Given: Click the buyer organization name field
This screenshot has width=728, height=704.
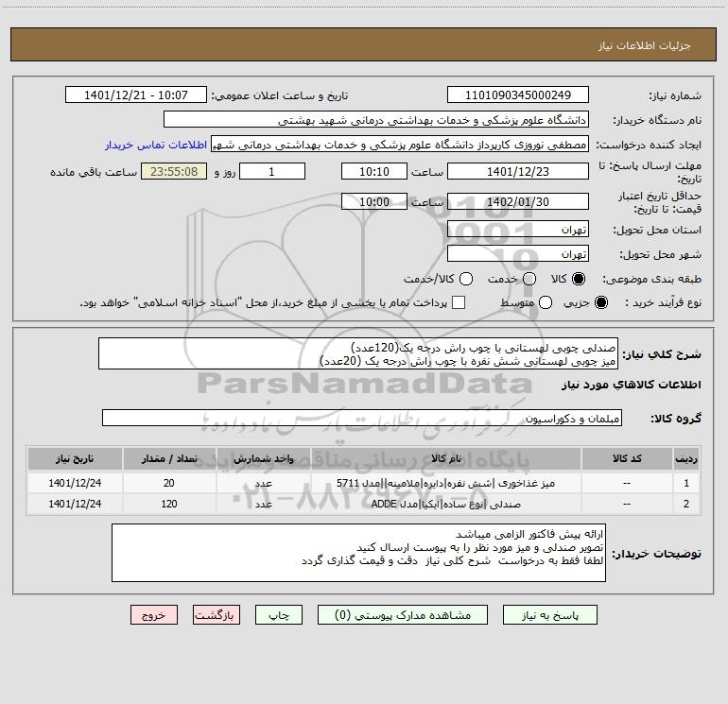Looking at the screenshot, I should [376, 120].
